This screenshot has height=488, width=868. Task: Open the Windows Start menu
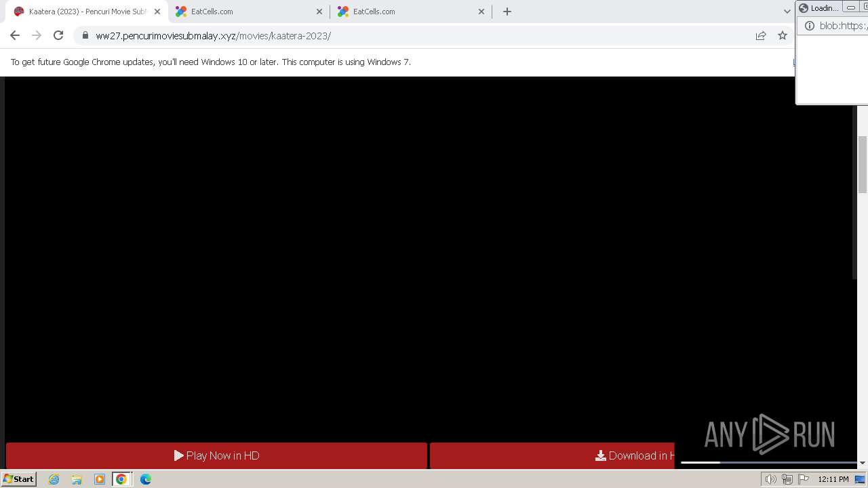(18, 479)
